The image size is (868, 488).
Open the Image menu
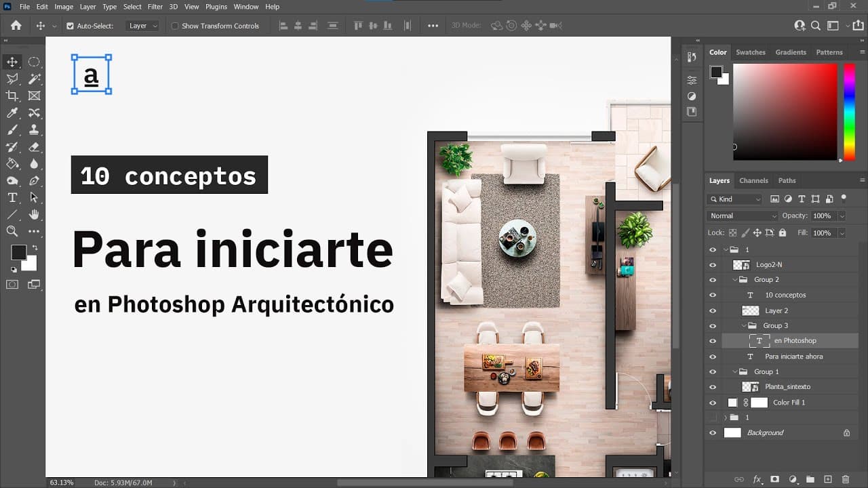64,7
